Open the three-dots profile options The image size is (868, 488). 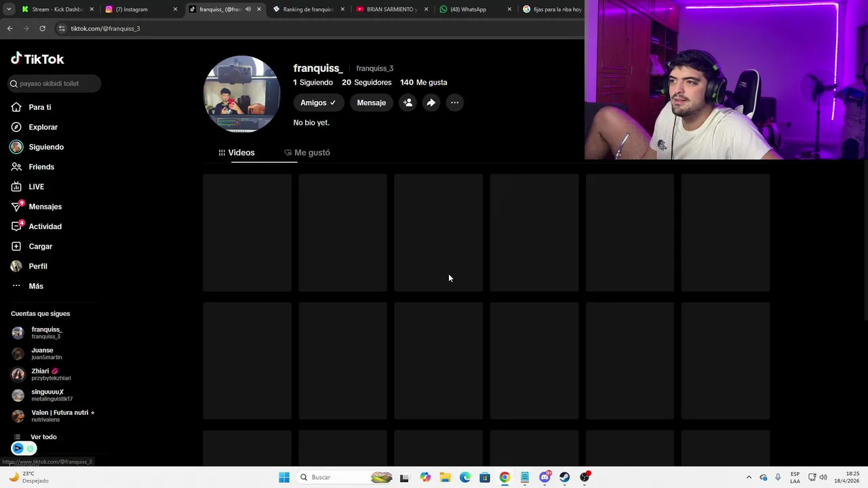coord(454,102)
